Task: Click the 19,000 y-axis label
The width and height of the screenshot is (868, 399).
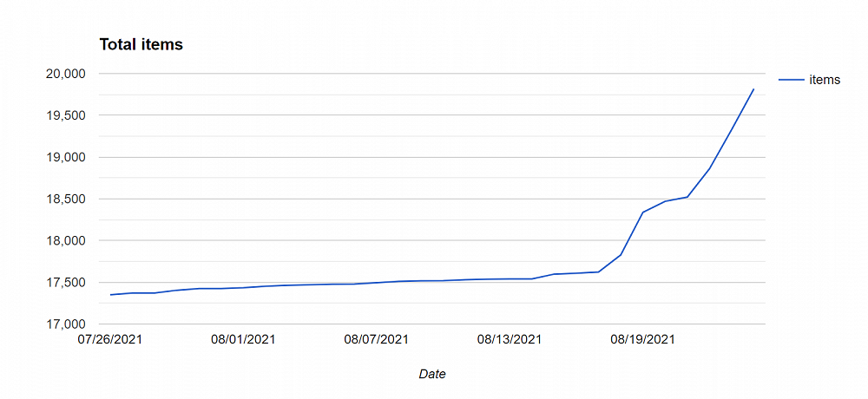Action: pyautogui.click(x=63, y=157)
